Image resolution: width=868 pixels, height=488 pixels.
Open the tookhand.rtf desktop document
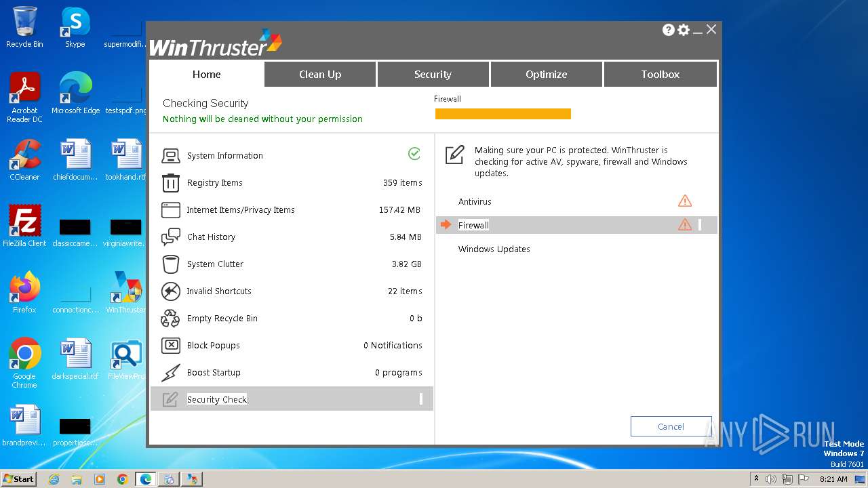pyautogui.click(x=125, y=160)
